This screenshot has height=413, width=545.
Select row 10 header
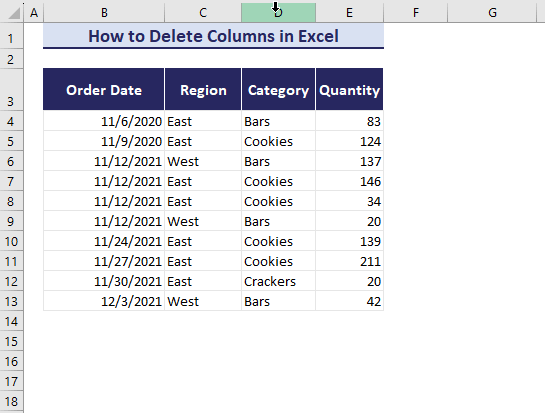pos(11,241)
